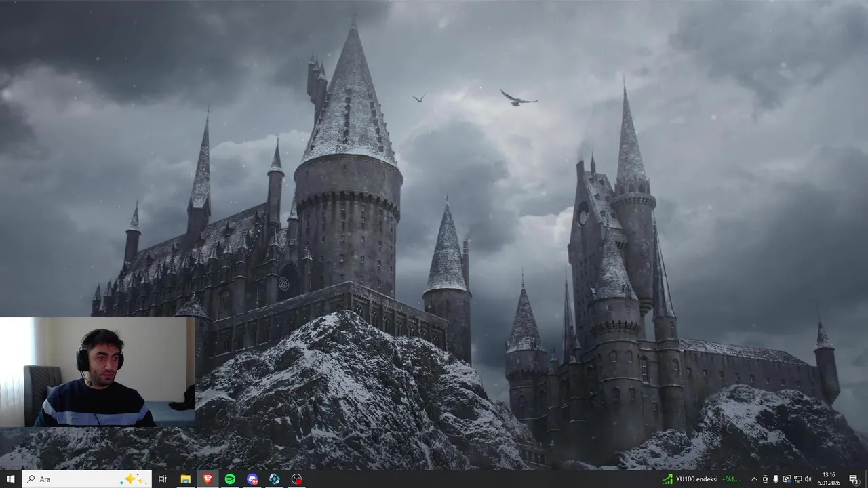Open the XU100 endeksi stock widget
This screenshot has height=488, width=868.
coord(702,479)
